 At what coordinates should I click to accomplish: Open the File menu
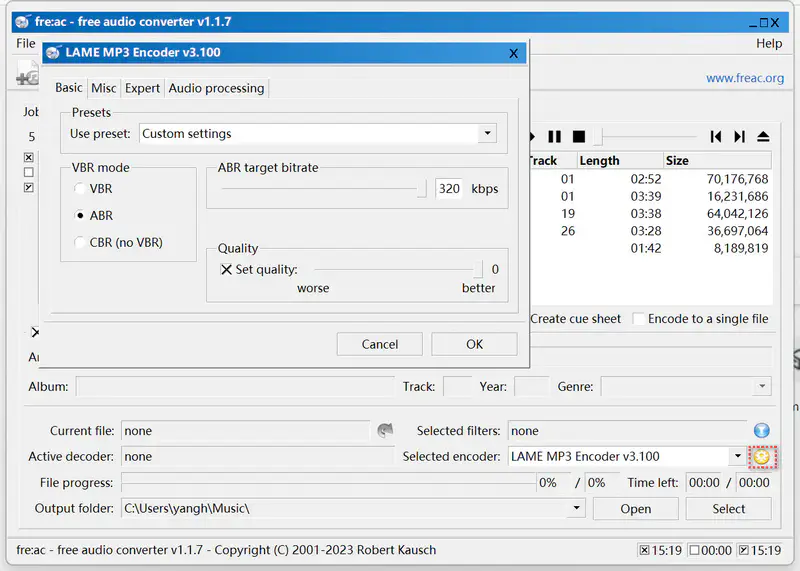point(26,43)
